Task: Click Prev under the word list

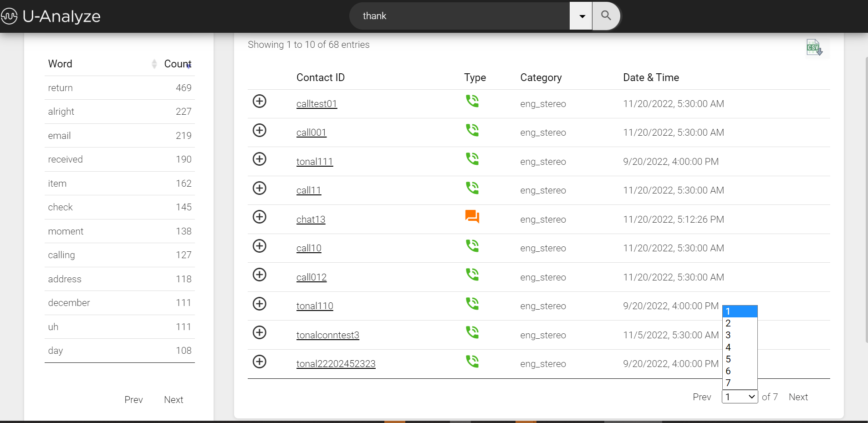Action: pos(133,400)
